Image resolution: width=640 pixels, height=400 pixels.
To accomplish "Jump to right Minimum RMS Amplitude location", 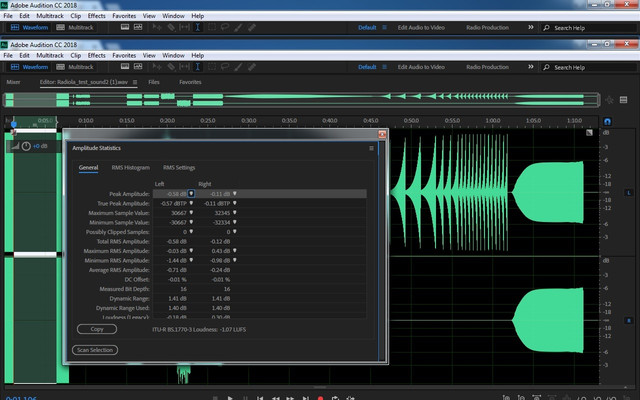I will click(x=235, y=260).
